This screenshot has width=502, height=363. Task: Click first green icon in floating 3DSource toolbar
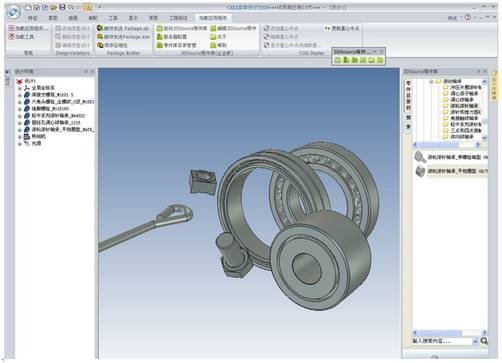[338, 60]
